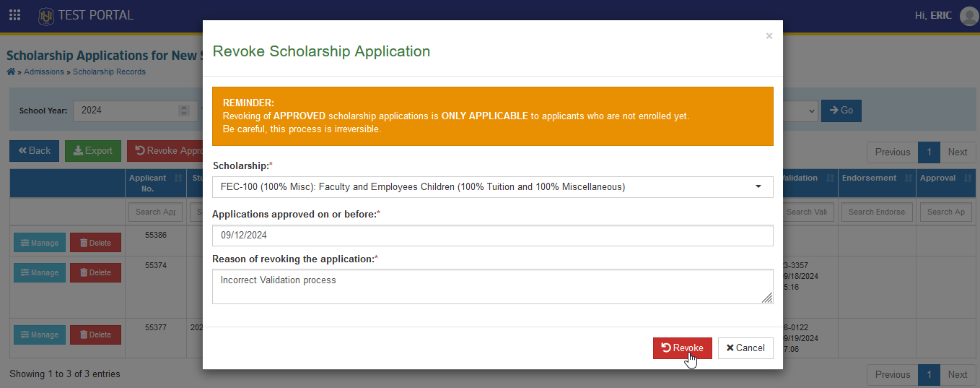Click the home breadcrumb icon
The height and width of the screenshot is (388, 980).
(x=11, y=72)
